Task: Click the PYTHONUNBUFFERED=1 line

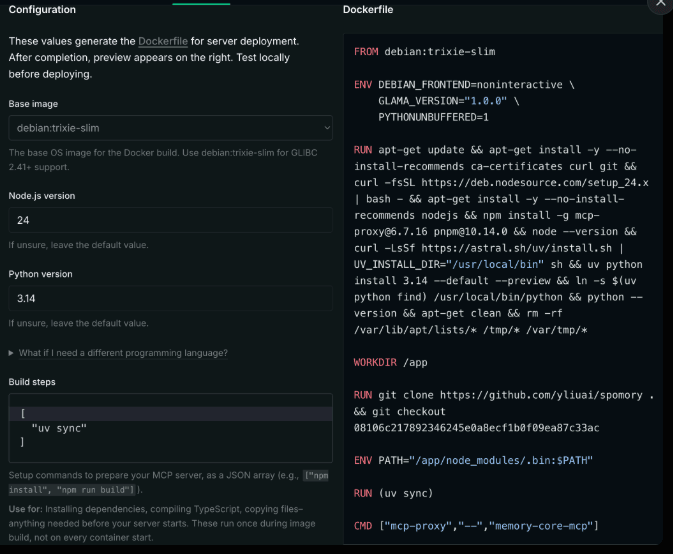Action: coord(433,117)
